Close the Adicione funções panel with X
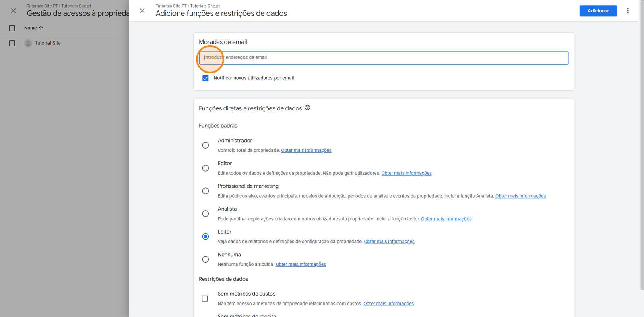Screen dimensions: 644x317 tap(142, 11)
